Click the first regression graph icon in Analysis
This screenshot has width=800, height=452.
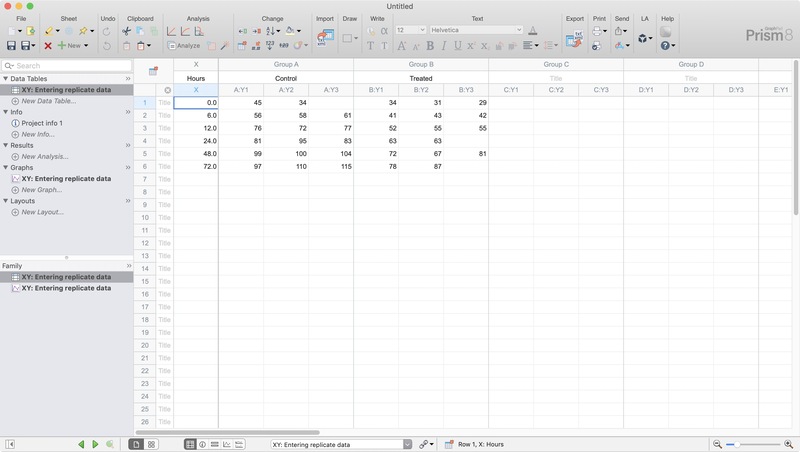pos(171,31)
